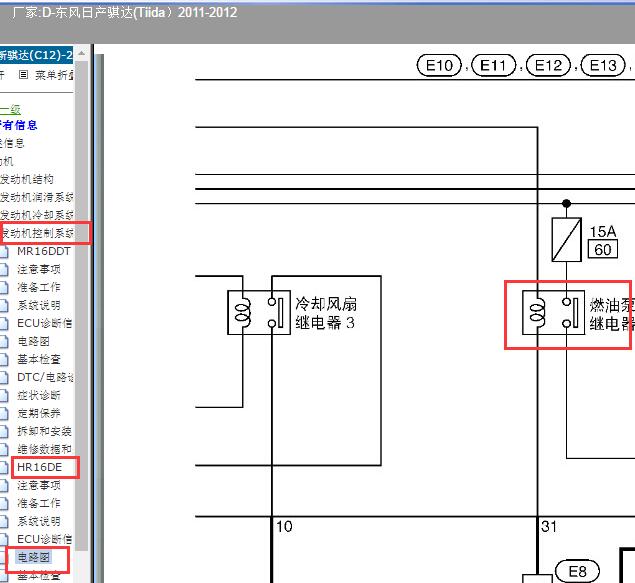Open 定期保养 tree item
635x583 pixels.
click(38, 413)
